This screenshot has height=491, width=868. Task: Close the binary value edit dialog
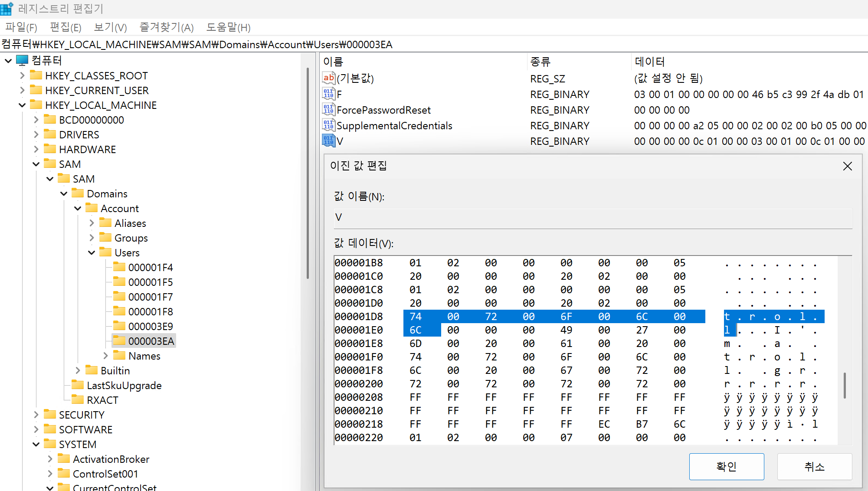coord(847,166)
